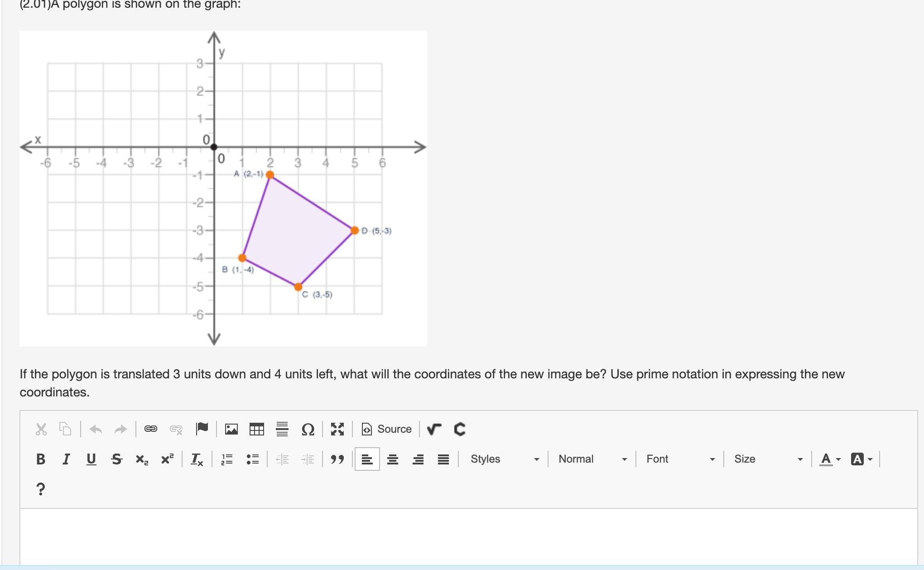Screen dimensions: 924x570
Task: Open the special character omega icon
Action: [x=308, y=429]
